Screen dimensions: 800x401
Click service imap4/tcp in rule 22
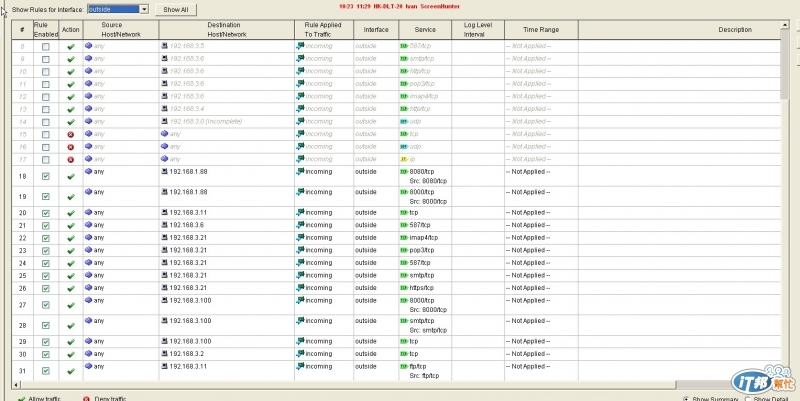[423, 238]
